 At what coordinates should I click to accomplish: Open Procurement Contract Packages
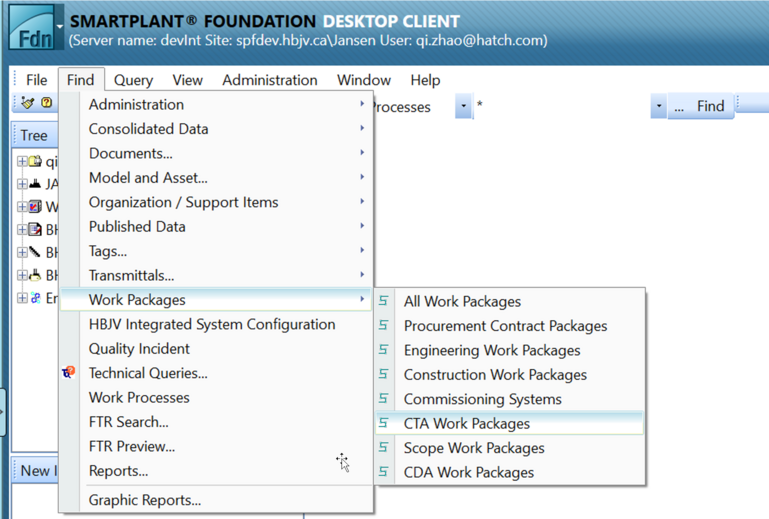tap(510, 326)
